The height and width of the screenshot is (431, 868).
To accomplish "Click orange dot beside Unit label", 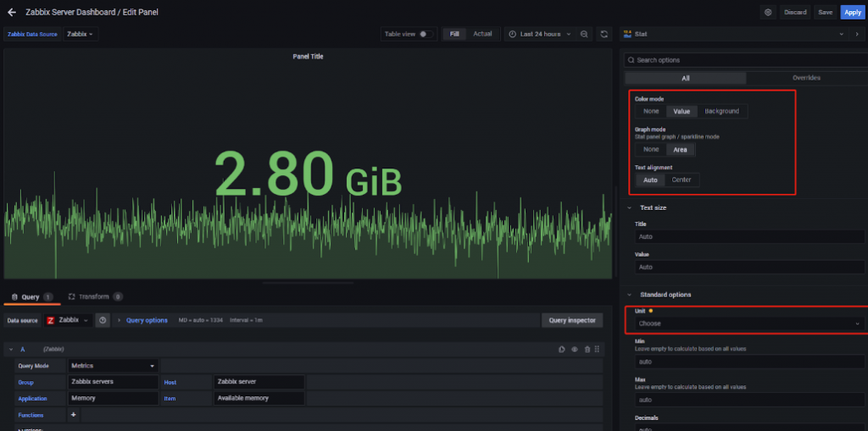I will point(650,311).
